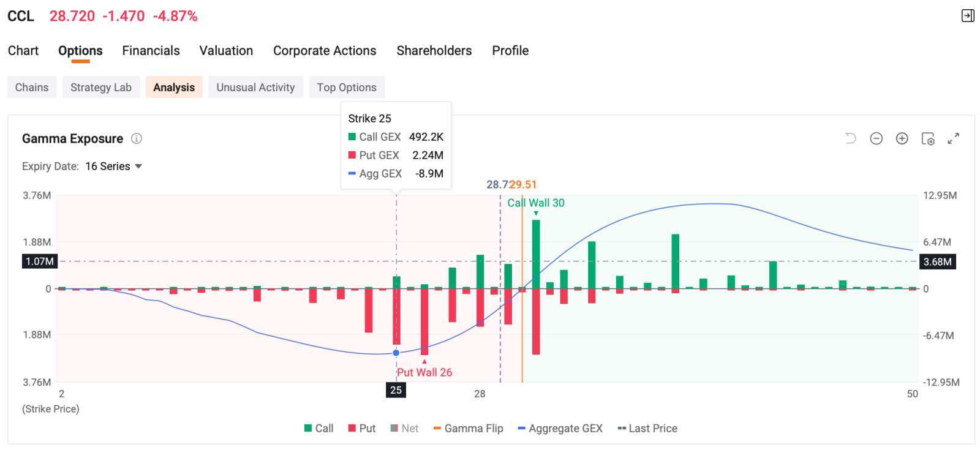Toggle the Call series in legend
This screenshot has height=450, width=980.
point(318,429)
